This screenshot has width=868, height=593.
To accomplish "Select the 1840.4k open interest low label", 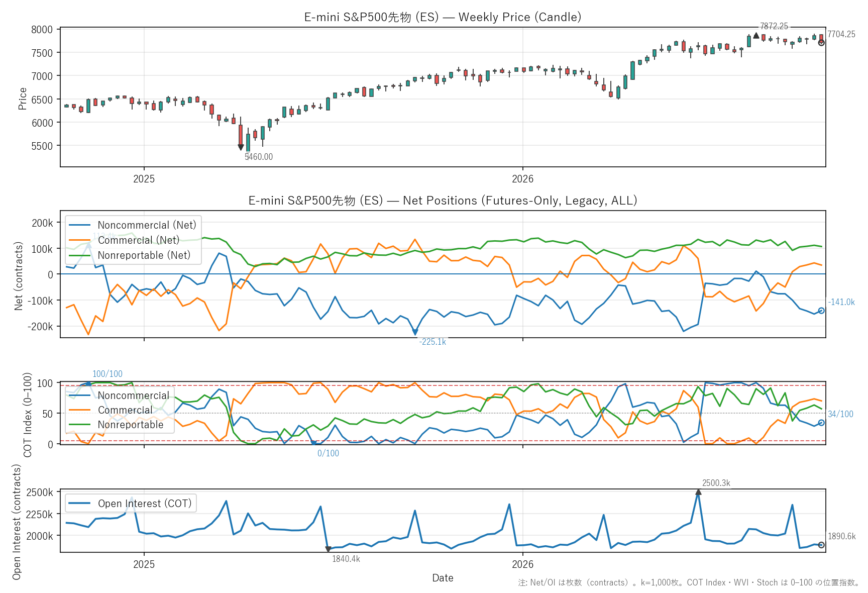I will (346, 559).
